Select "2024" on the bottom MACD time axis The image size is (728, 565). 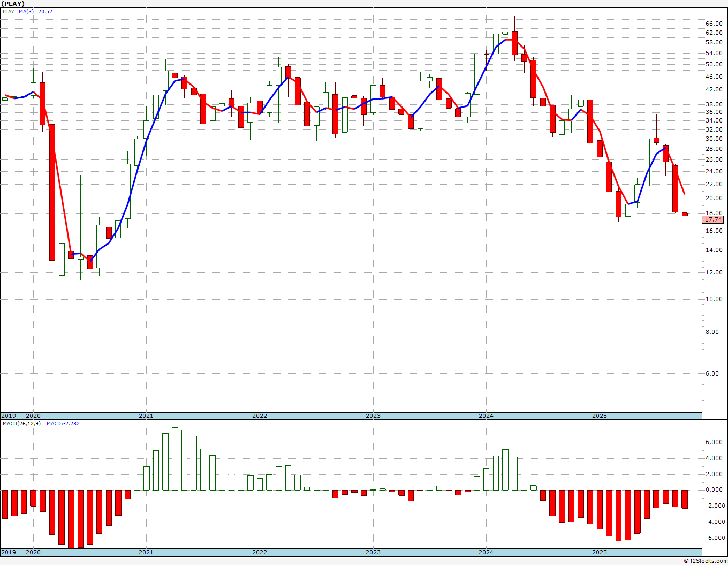click(486, 552)
